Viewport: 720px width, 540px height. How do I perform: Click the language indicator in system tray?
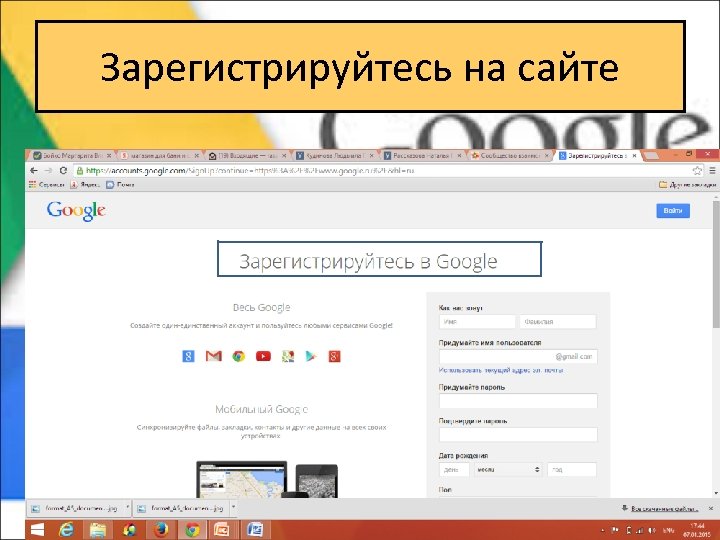(x=668, y=531)
